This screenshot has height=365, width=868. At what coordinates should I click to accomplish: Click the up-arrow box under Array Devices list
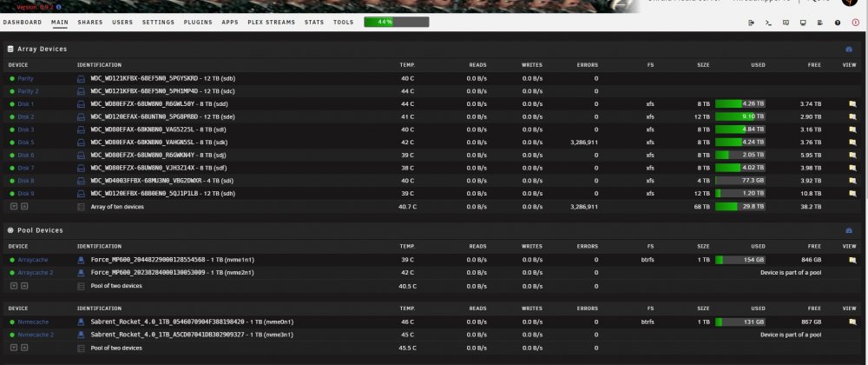(x=24, y=207)
